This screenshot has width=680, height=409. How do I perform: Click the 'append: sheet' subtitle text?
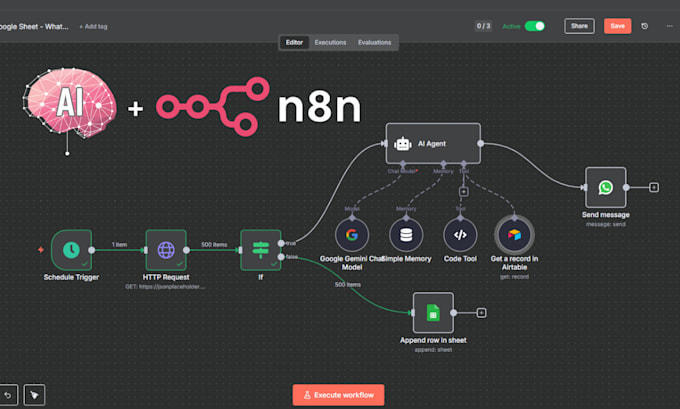click(433, 350)
